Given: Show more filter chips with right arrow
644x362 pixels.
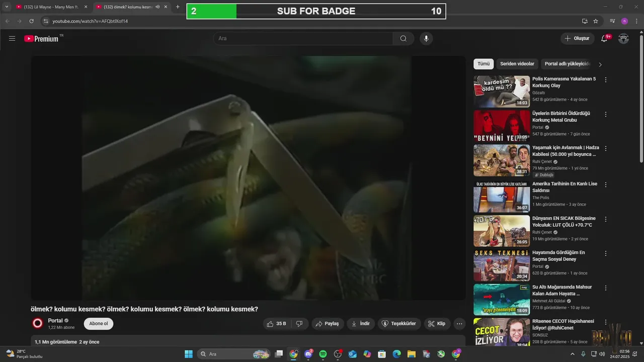Looking at the screenshot, I should [x=600, y=64].
